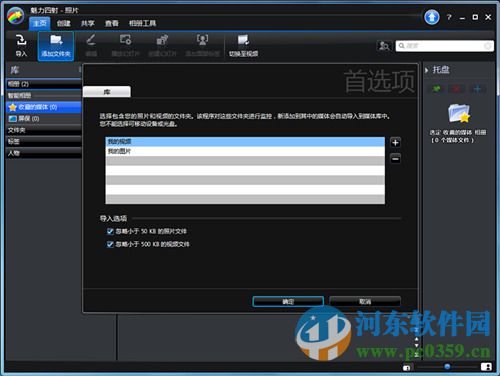Click the blue plus icon in tray toolbar
The height and width of the screenshot is (376, 500).
[477, 89]
